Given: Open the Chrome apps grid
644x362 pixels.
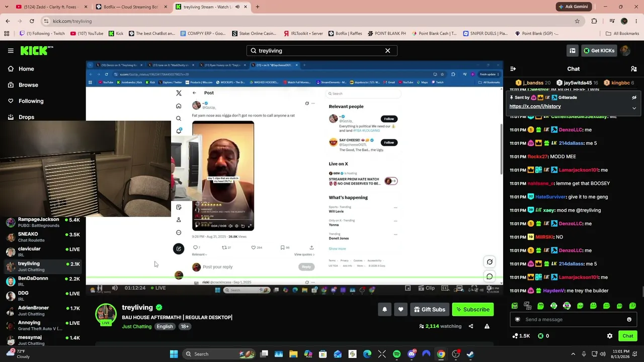Looking at the screenshot, I should pyautogui.click(x=7, y=34).
